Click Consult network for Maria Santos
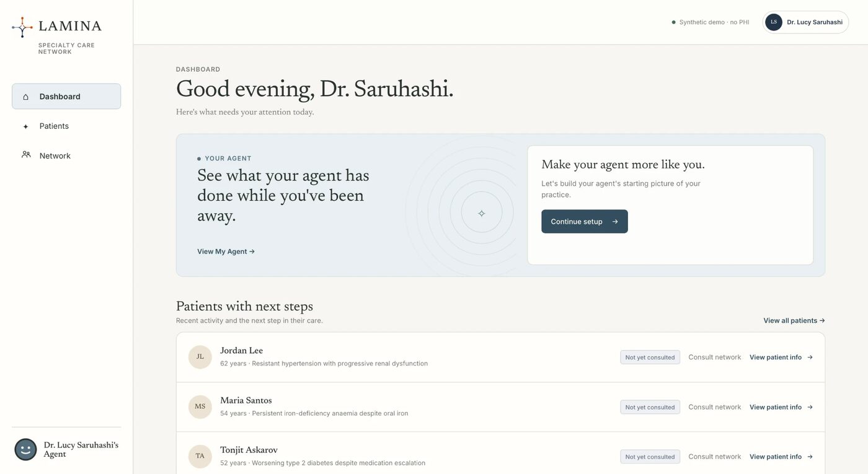 click(x=715, y=407)
